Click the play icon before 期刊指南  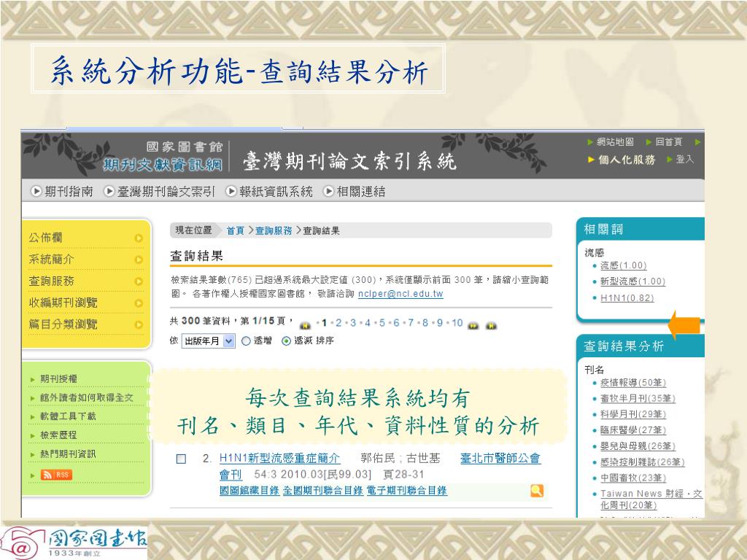click(36, 192)
